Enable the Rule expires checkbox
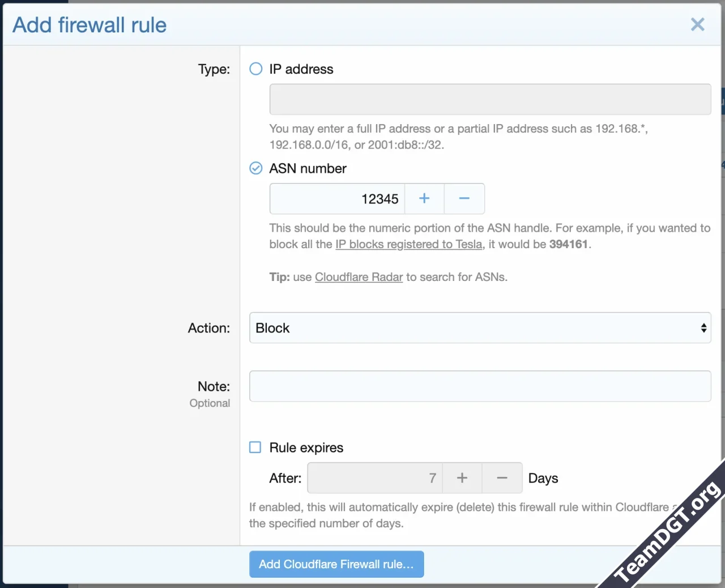 pos(255,448)
